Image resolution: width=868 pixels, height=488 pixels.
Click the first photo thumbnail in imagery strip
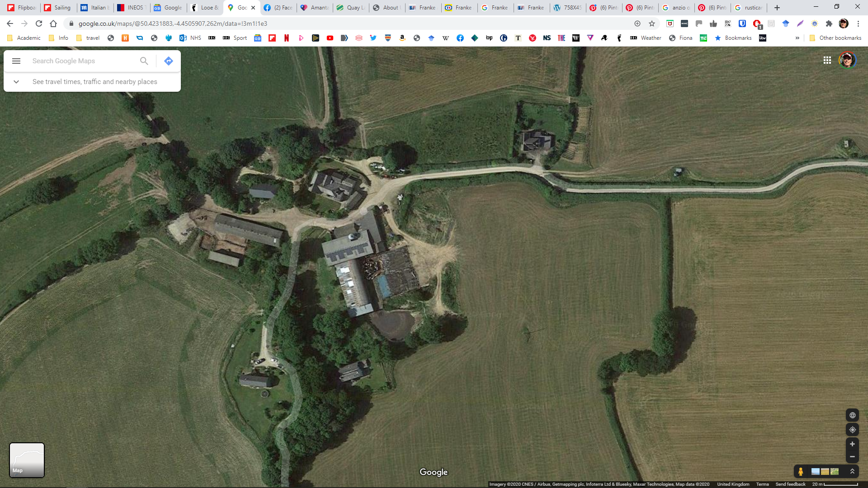click(x=816, y=472)
